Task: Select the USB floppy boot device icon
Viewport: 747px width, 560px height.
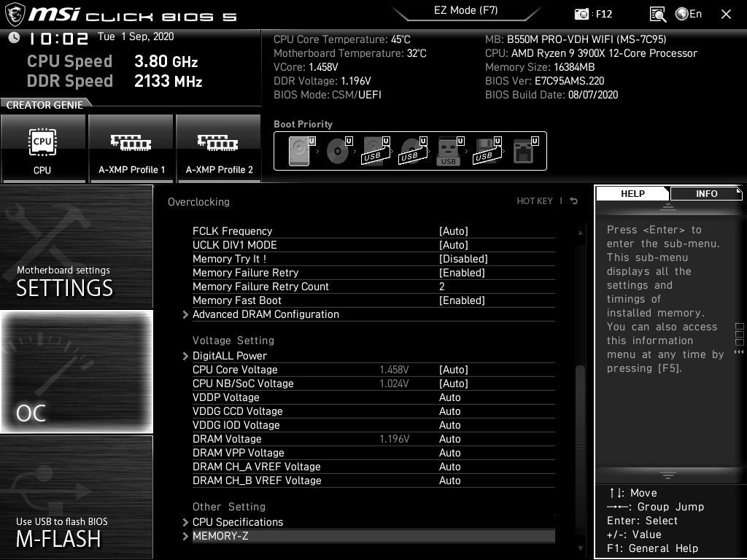Action: pos(487,151)
